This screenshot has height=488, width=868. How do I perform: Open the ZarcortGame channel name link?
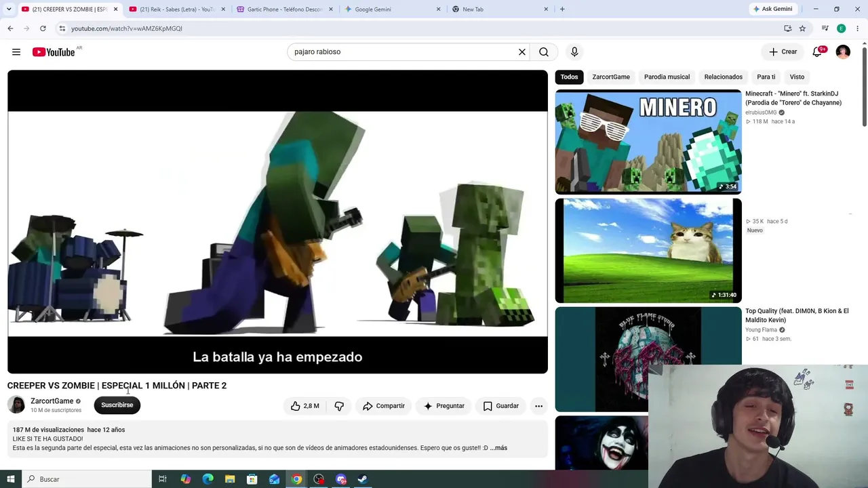52,401
